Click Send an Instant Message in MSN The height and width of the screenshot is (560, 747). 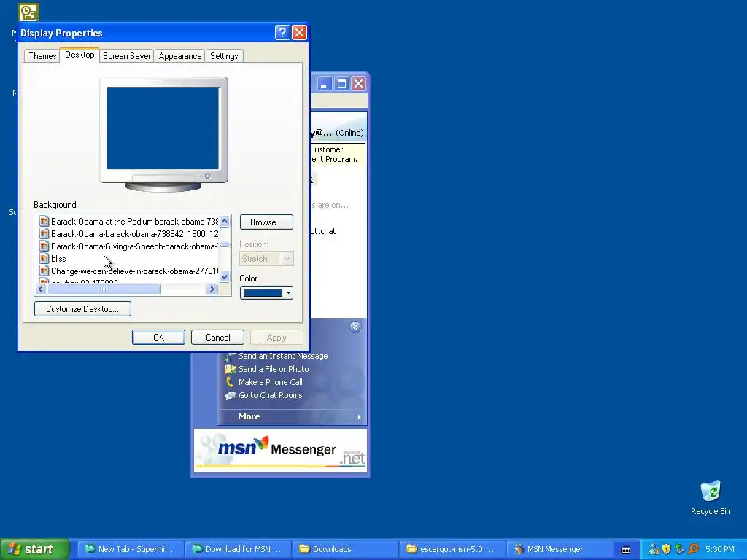click(x=283, y=356)
